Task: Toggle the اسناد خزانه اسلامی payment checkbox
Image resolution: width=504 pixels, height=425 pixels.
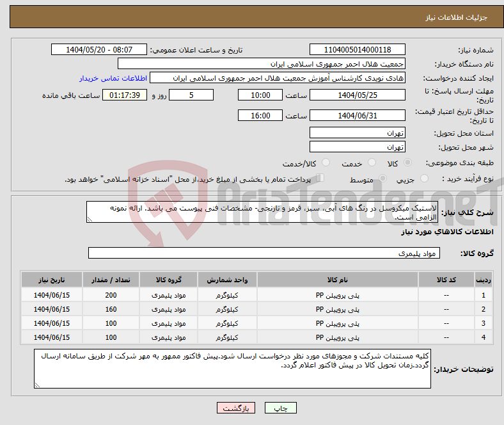Action: 320,179
